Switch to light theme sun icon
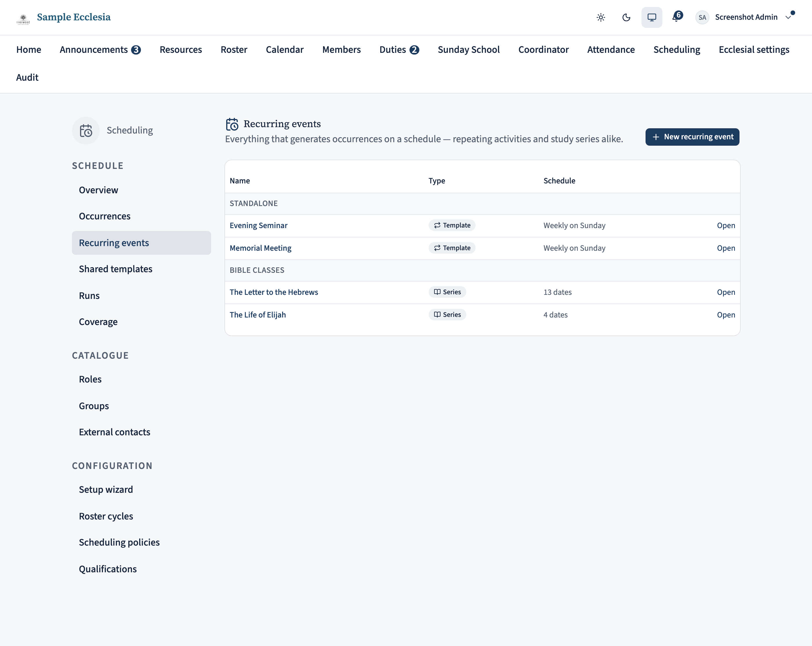812x646 pixels. click(601, 17)
